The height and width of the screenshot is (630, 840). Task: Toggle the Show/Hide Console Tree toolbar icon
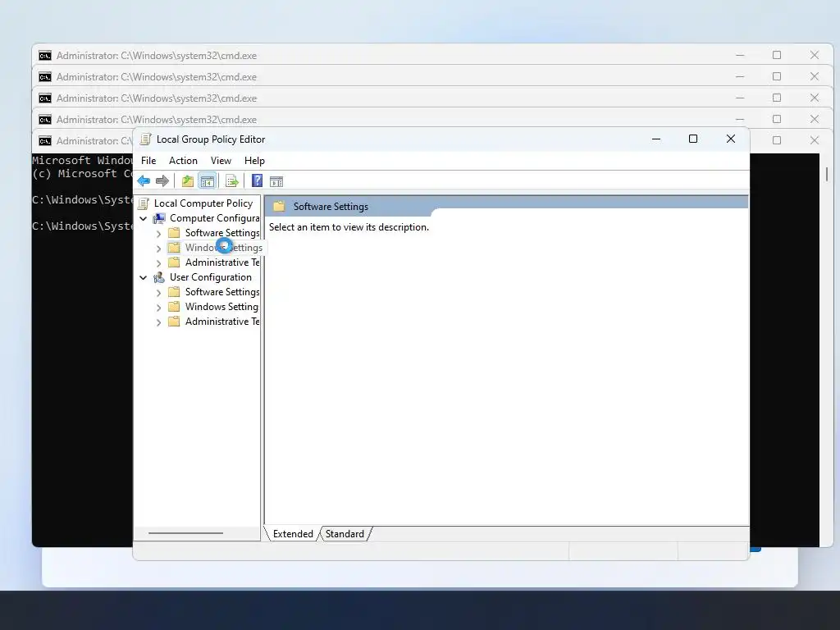pos(208,181)
